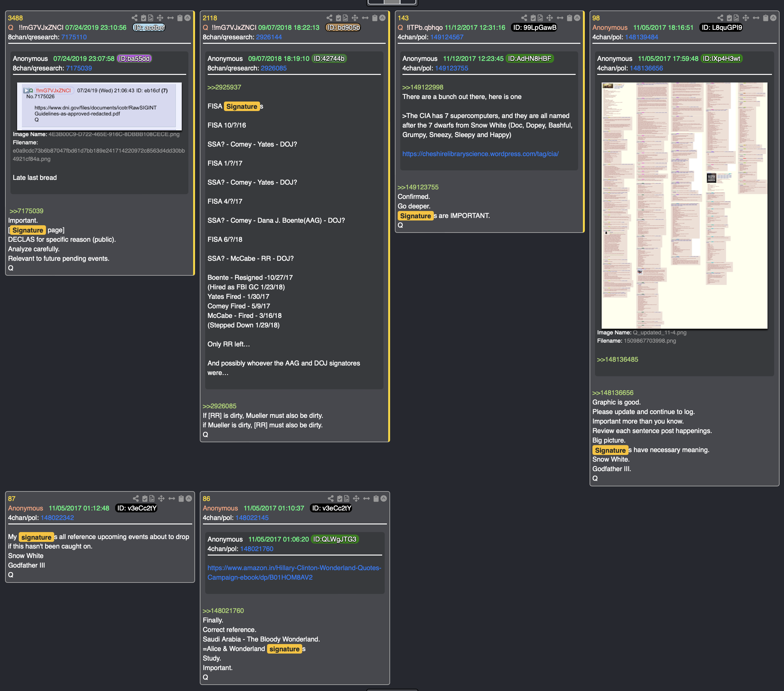Click image file icon on post 2118

point(346,18)
